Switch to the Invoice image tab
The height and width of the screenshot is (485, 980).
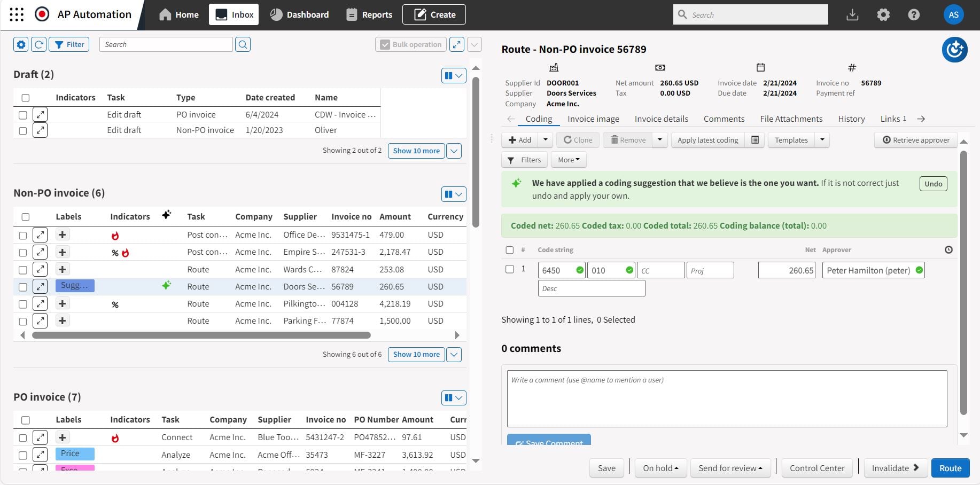[x=593, y=119]
